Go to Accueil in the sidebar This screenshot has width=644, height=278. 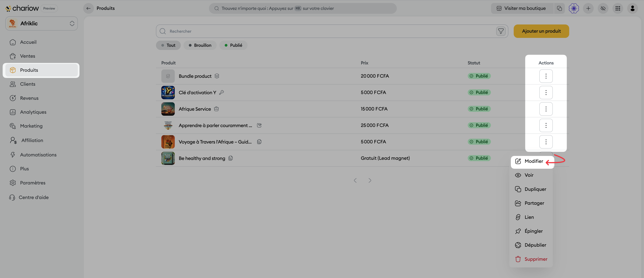41,42
